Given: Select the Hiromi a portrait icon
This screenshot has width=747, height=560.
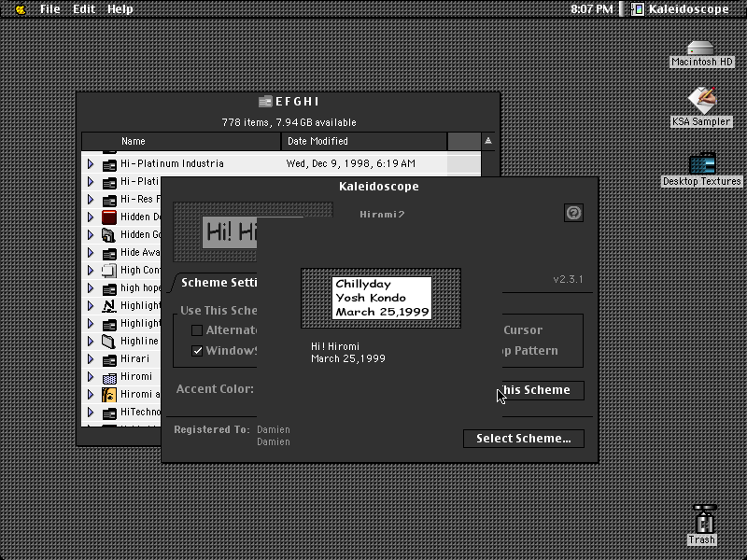Looking at the screenshot, I should 109,395.
